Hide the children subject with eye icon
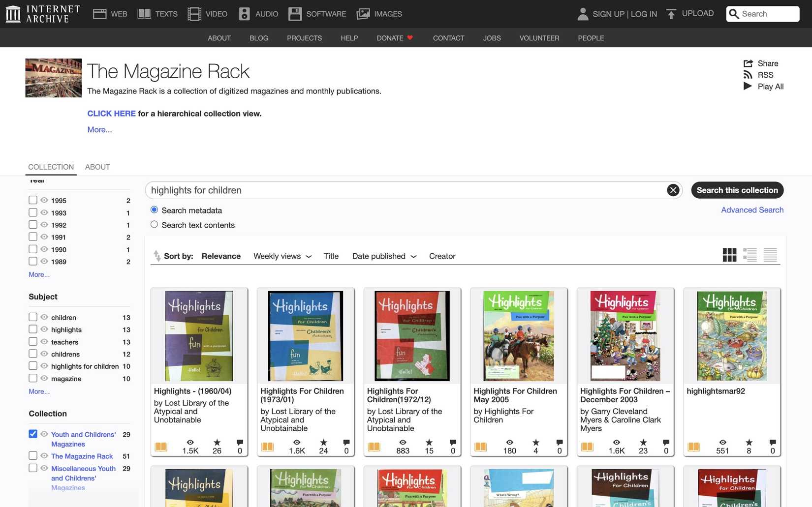This screenshot has width=812, height=507. pos(44,317)
